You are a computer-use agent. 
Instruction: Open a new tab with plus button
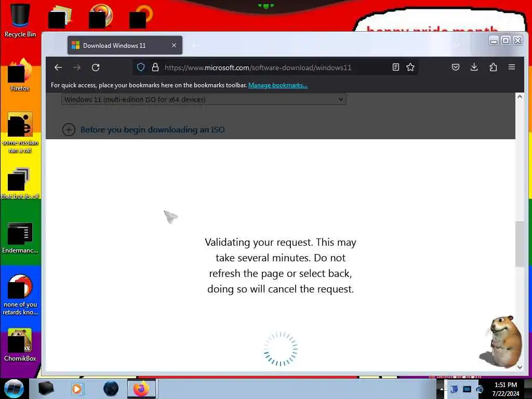click(x=194, y=45)
